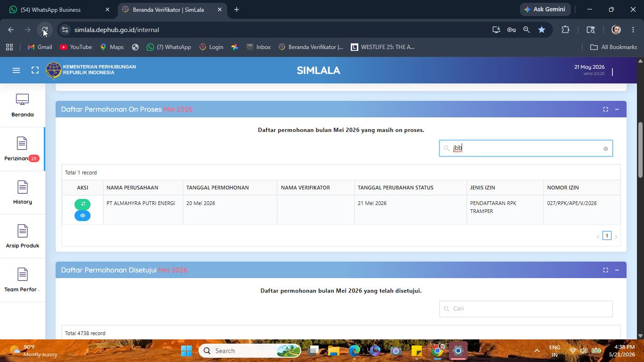
Task: Collapse the Daftar Permohonan Disetujui panel
Action: point(617,270)
